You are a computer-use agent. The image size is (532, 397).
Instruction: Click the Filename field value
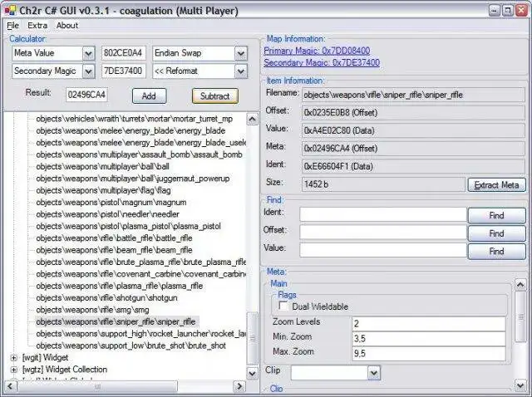tap(413, 95)
